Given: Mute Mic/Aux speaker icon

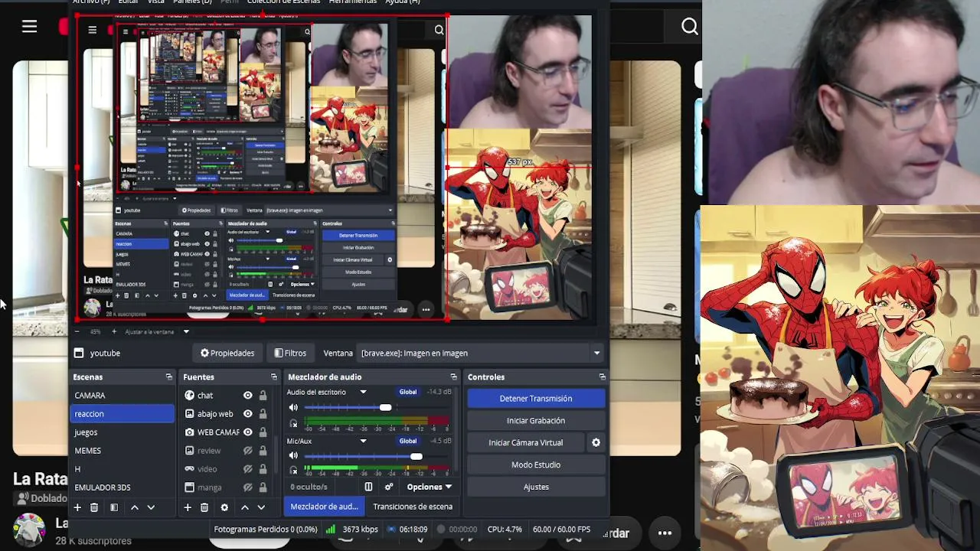Looking at the screenshot, I should 293,456.
